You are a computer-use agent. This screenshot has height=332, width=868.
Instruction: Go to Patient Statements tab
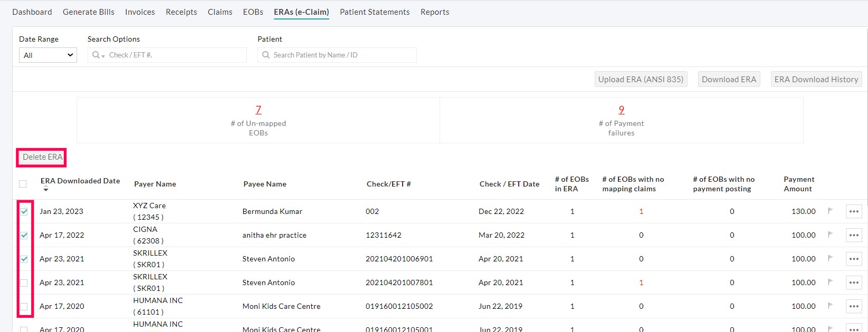click(x=374, y=12)
